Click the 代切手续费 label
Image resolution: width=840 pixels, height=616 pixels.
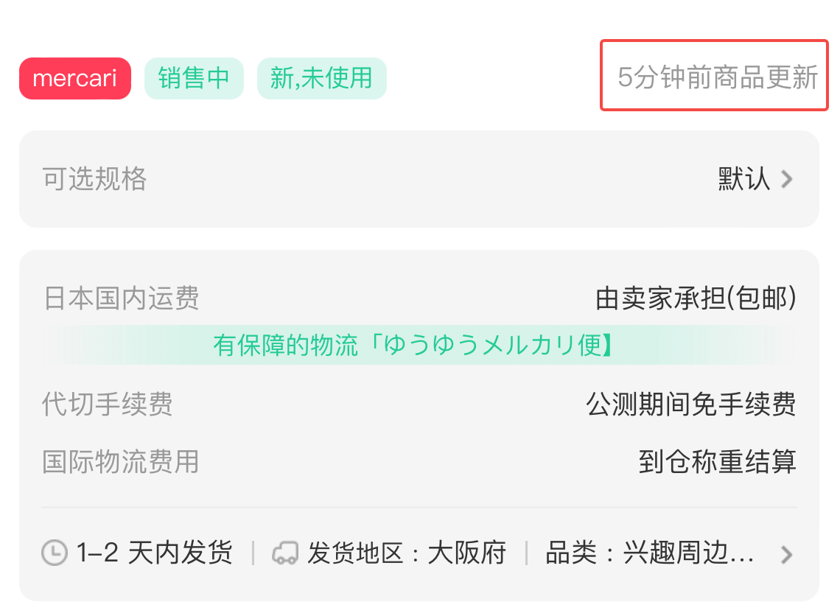(x=108, y=404)
